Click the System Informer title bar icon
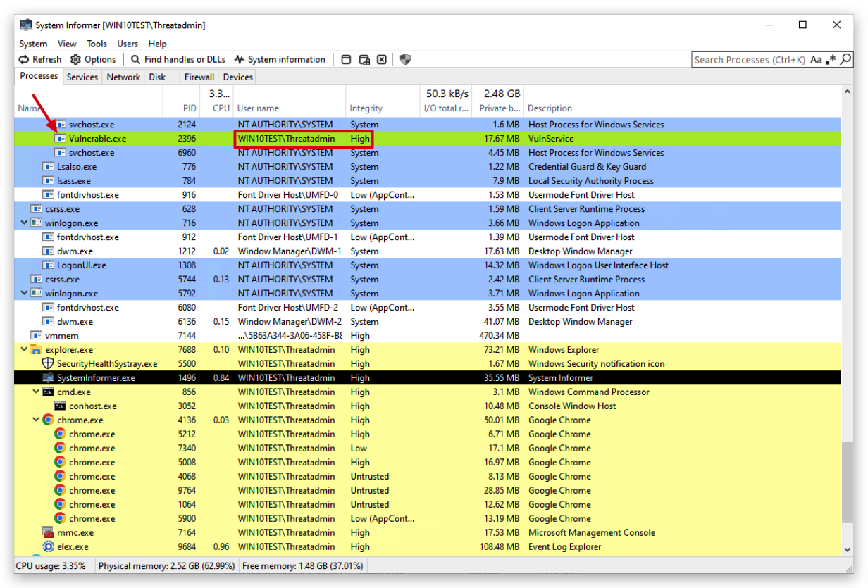Screen dimensions: 868x588 coord(26,25)
